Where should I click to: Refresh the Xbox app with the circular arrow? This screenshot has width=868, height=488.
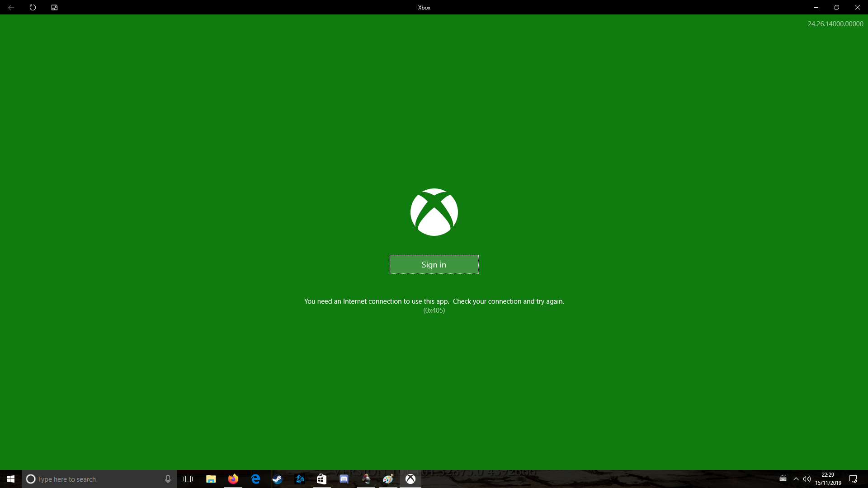click(x=33, y=7)
